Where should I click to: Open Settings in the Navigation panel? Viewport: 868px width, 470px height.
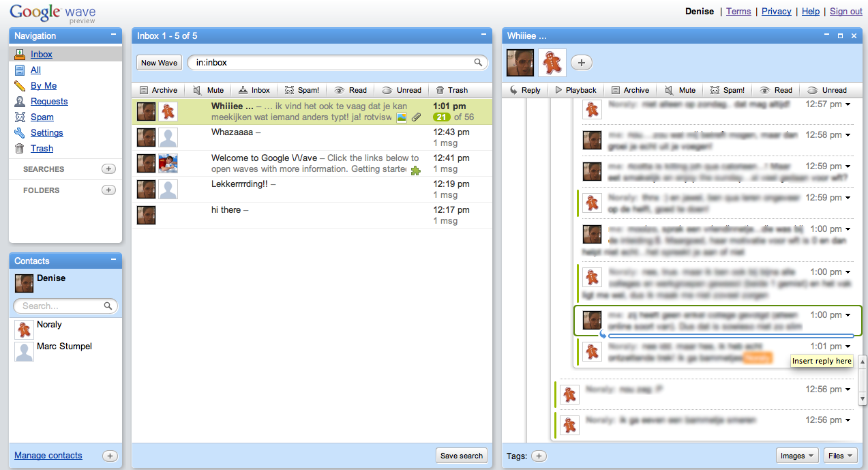47,133
